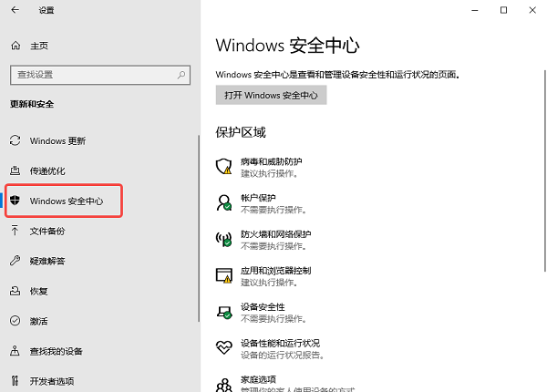Click the 传递优化 sidebar icon
This screenshot has width=547, height=392.
point(15,170)
